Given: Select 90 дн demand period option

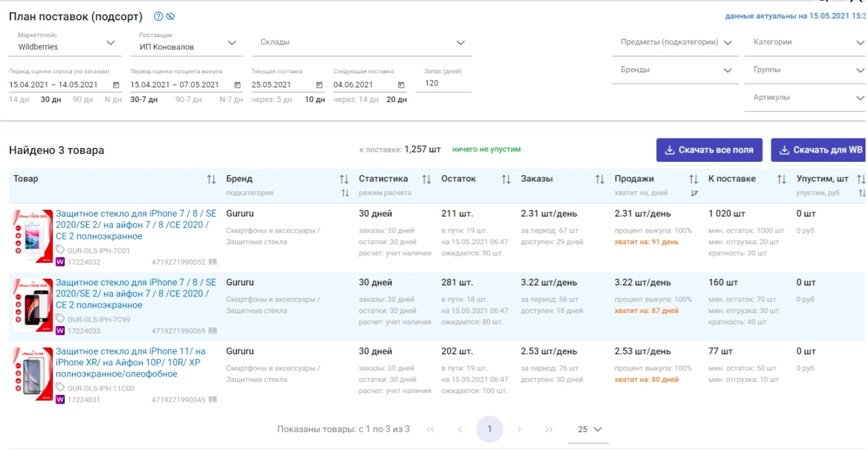Looking at the screenshot, I should coord(81,100).
